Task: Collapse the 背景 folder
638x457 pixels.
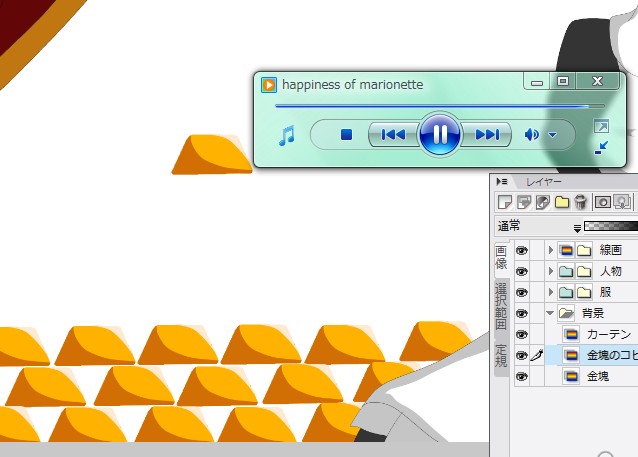Action: point(550,313)
